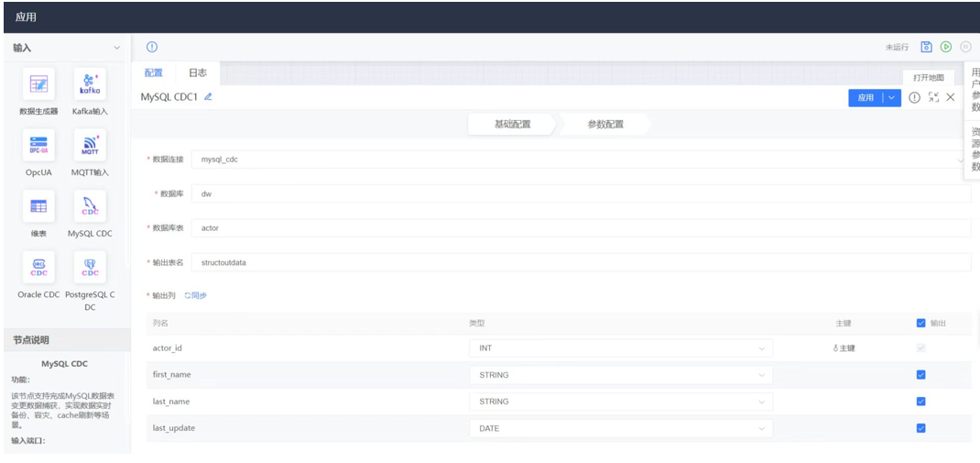Select the MQTT输入 node icon
This screenshot has width=980, height=463.
90,145
